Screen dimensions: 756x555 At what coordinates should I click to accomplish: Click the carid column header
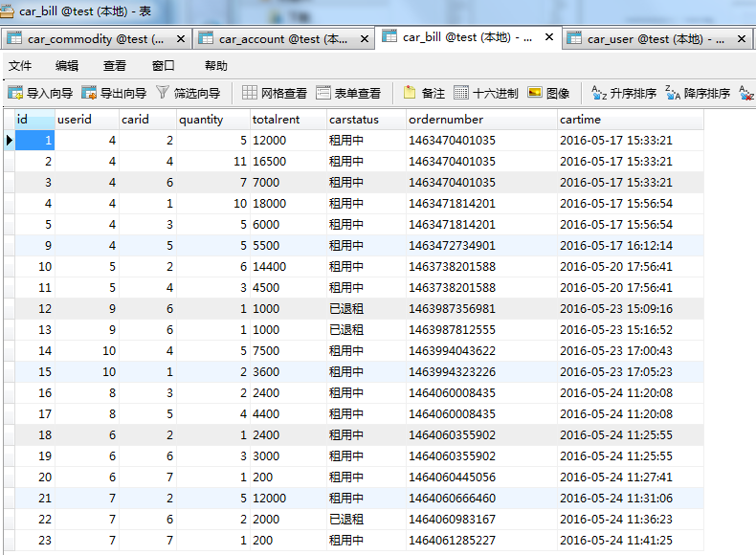tap(147, 119)
